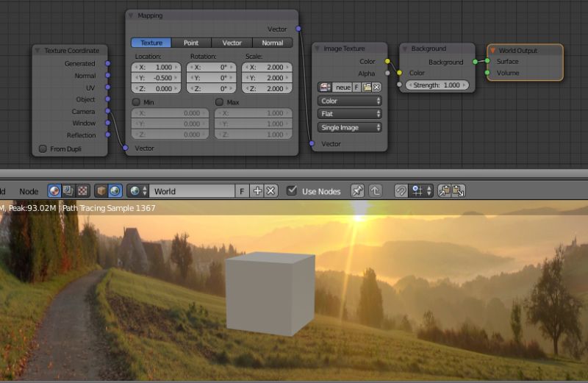Select the Vector mapping type tab
The image size is (588, 383).
click(232, 43)
